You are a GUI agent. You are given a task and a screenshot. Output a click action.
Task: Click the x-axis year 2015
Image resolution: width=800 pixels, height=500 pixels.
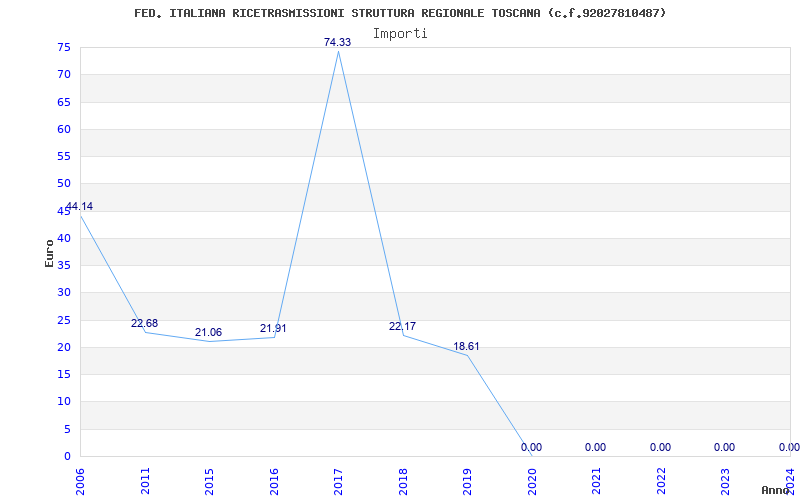tap(209, 481)
